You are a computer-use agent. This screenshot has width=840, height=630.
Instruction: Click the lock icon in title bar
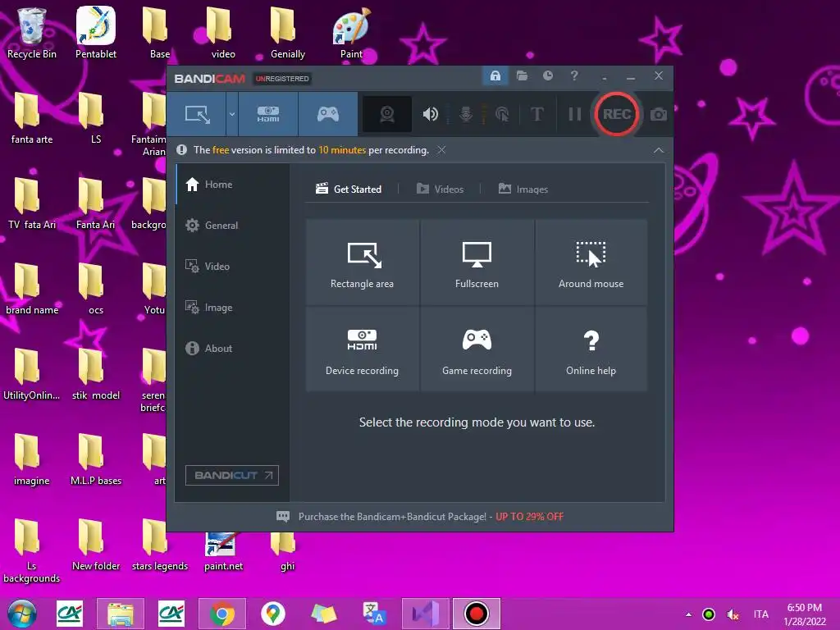click(495, 75)
